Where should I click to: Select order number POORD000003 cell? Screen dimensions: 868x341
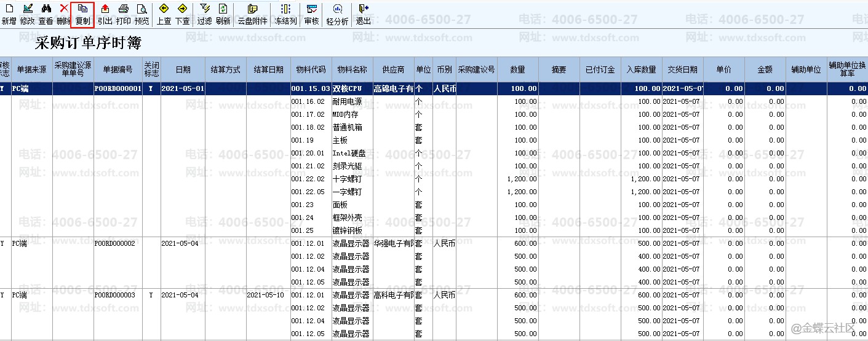pos(118,295)
